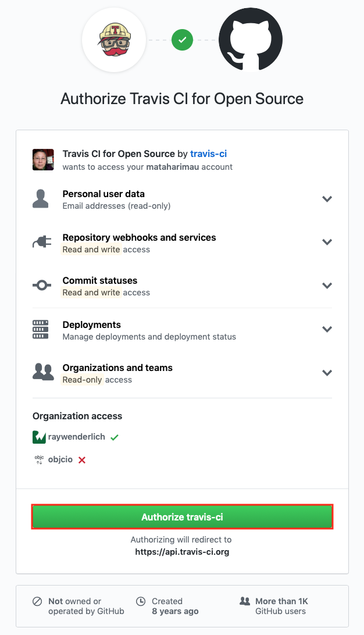Open the travis-ci author link
The height and width of the screenshot is (635, 364).
pos(208,154)
